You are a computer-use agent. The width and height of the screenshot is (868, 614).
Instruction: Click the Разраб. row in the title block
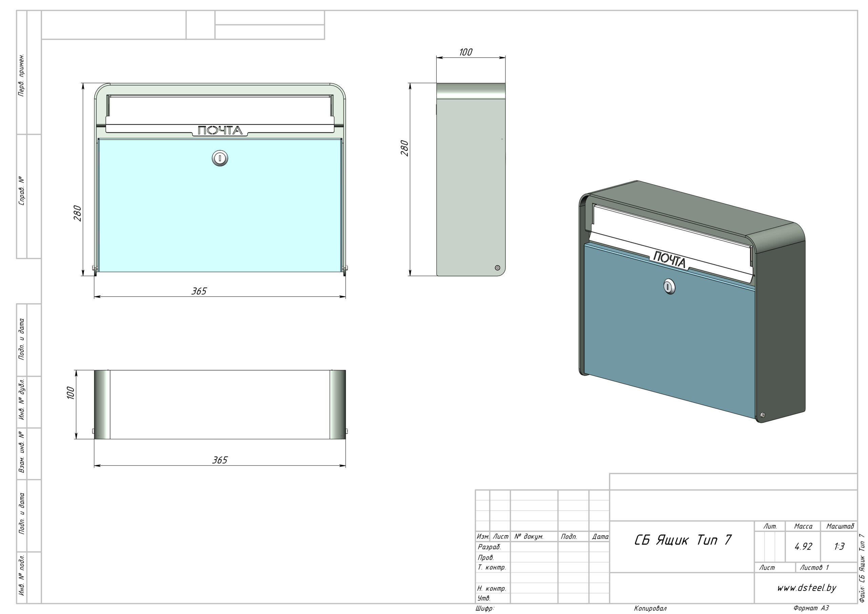tap(490, 546)
